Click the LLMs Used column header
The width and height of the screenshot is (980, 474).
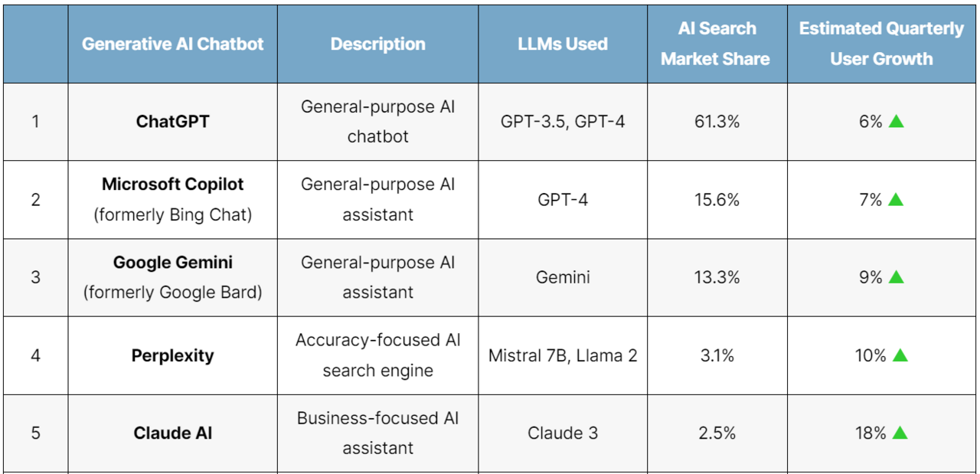point(563,44)
